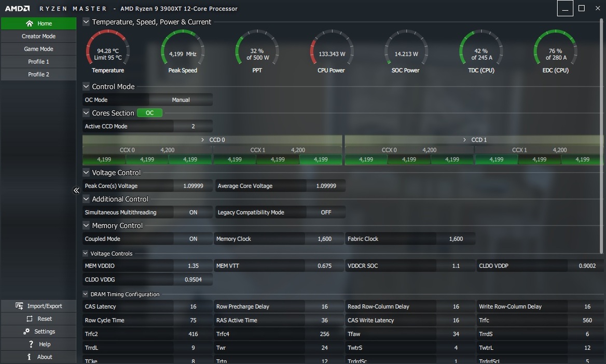606x364 pixels.
Task: Click the first core speed bar in CCD 0
Action: (x=104, y=159)
